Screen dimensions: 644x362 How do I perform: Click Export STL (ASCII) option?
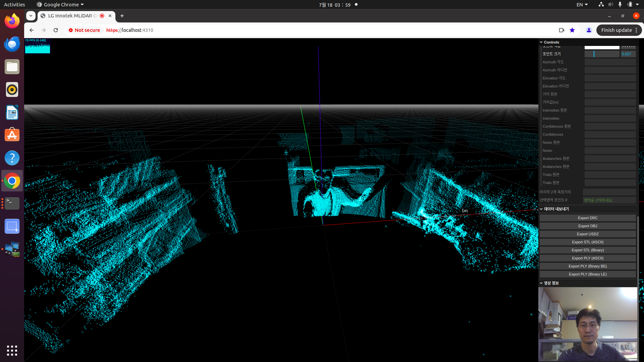coord(587,242)
